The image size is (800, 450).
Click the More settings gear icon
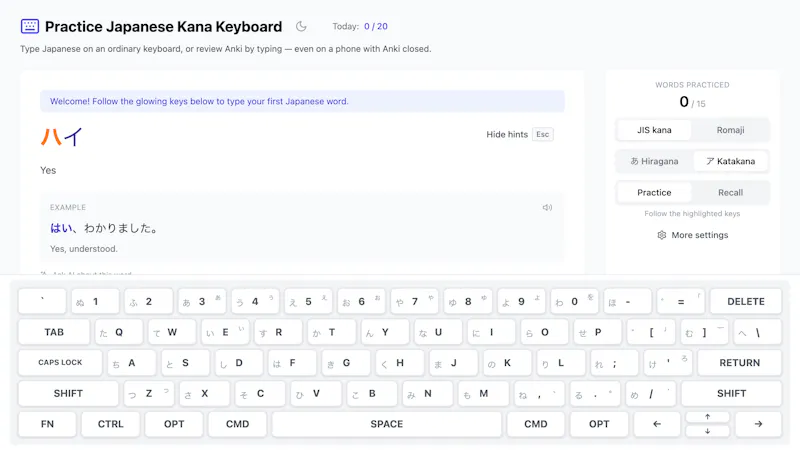point(662,235)
